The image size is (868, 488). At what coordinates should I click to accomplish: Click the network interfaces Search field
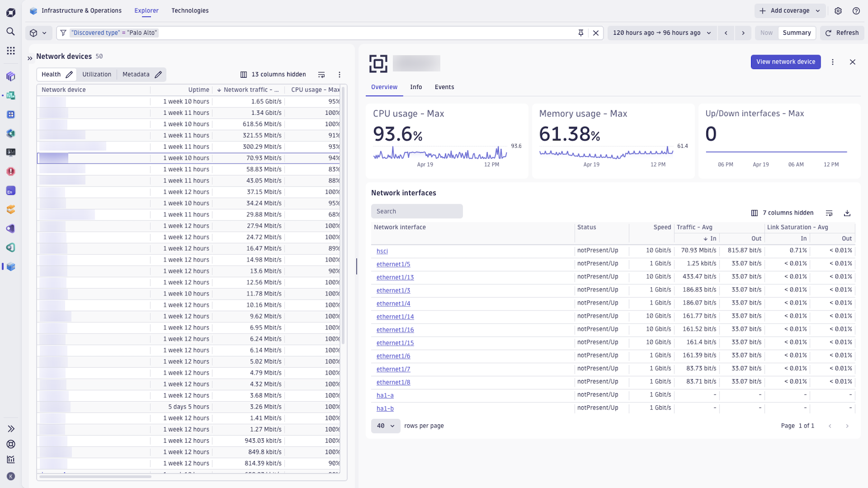pyautogui.click(x=417, y=211)
